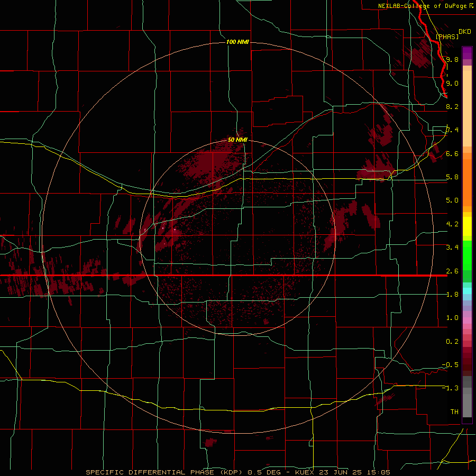The image size is (476, 476).
Task: Click the Specific Differential Phase (KDP) caption
Action: [x=165, y=472]
